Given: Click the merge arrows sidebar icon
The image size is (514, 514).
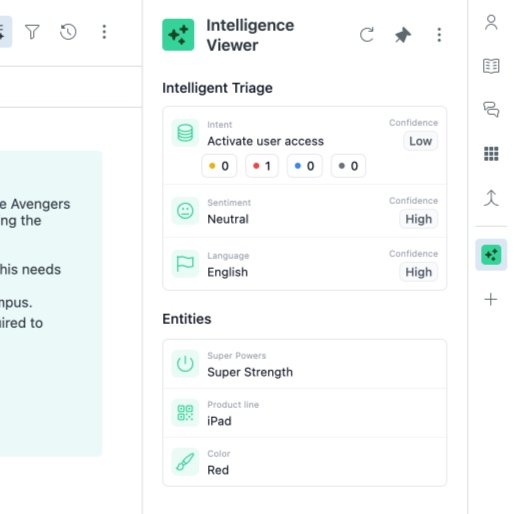Looking at the screenshot, I should pos(491,198).
